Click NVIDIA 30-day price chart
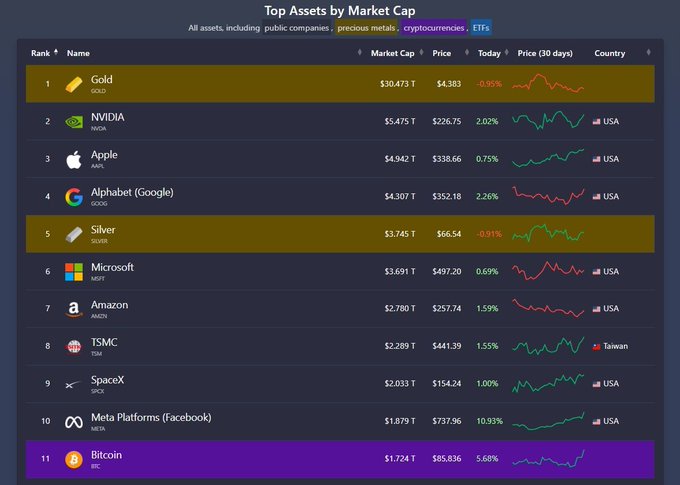 pyautogui.click(x=548, y=120)
